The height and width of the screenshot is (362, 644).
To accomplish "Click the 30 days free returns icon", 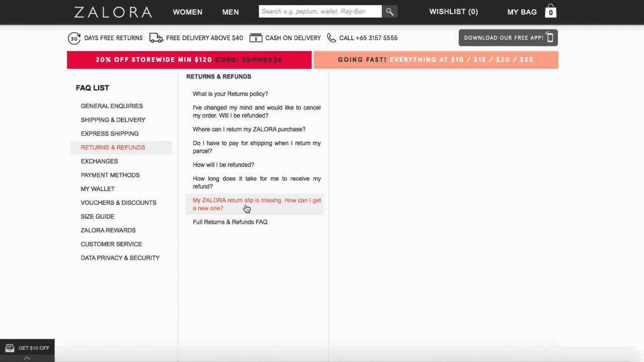I will pyautogui.click(x=74, y=38).
